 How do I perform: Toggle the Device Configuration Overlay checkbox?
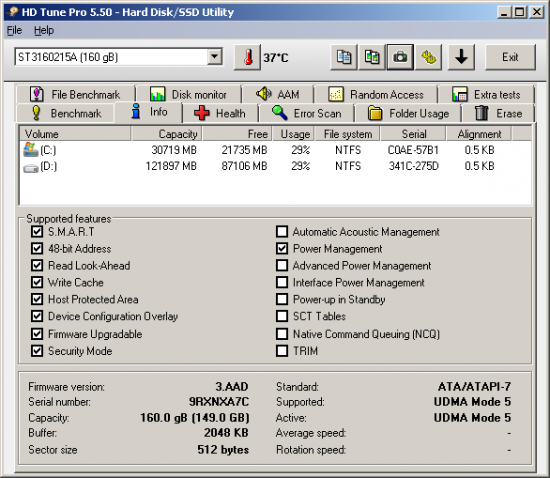37,316
